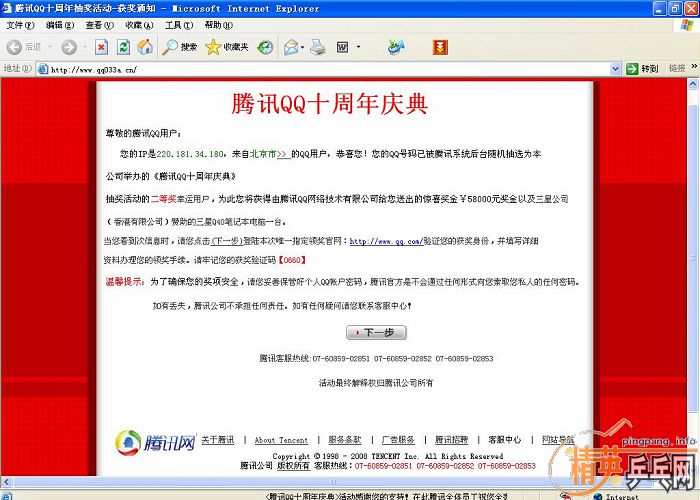Click the vertical scrollbar up arrow
Viewport: 700px width, 500px height.
692,83
